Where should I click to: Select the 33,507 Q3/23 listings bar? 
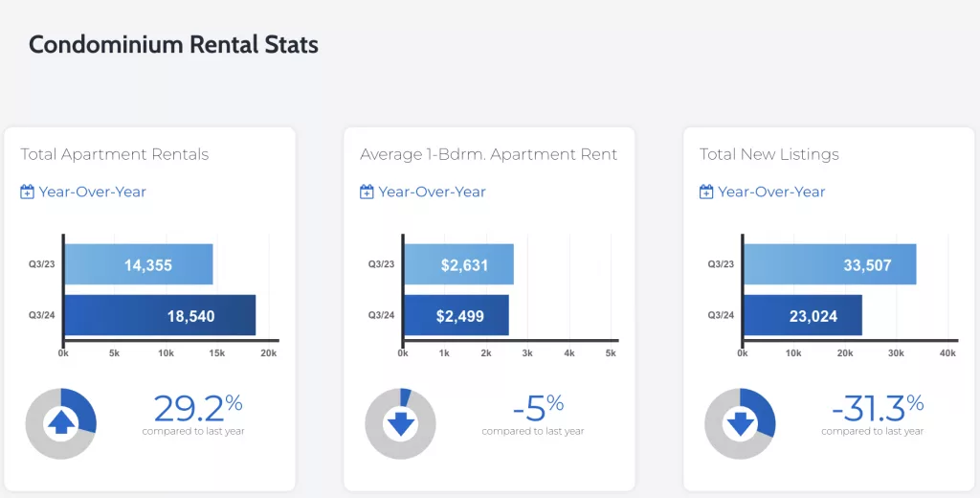pos(829,264)
